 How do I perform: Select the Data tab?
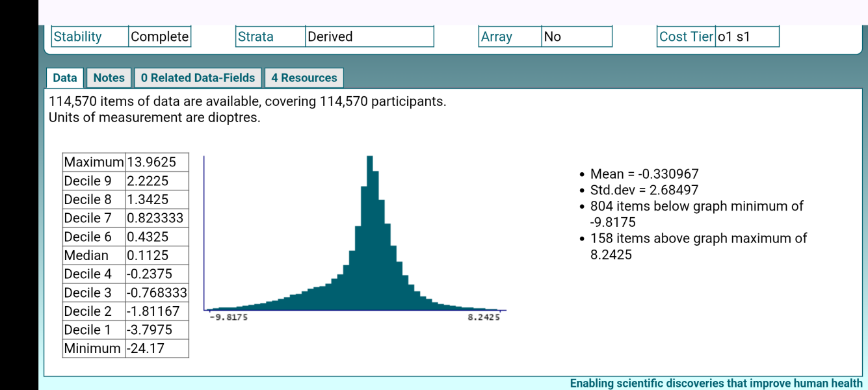coord(65,78)
